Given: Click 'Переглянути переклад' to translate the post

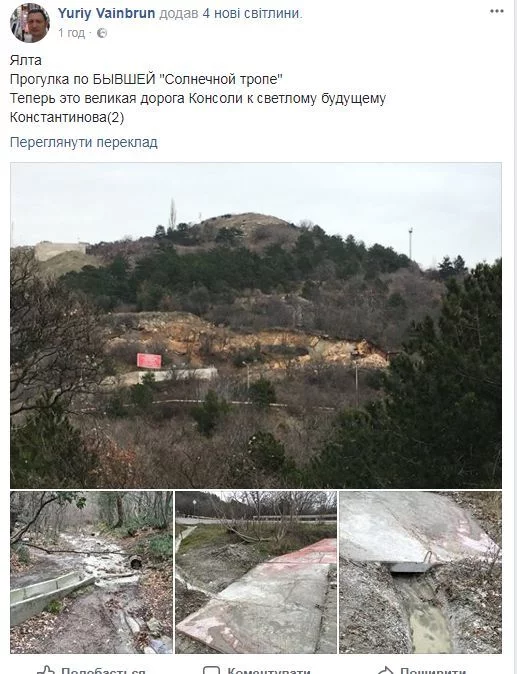Looking at the screenshot, I should 84,142.
